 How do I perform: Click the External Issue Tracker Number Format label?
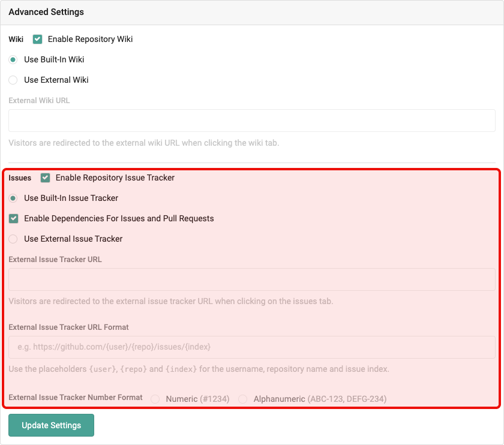pos(76,397)
